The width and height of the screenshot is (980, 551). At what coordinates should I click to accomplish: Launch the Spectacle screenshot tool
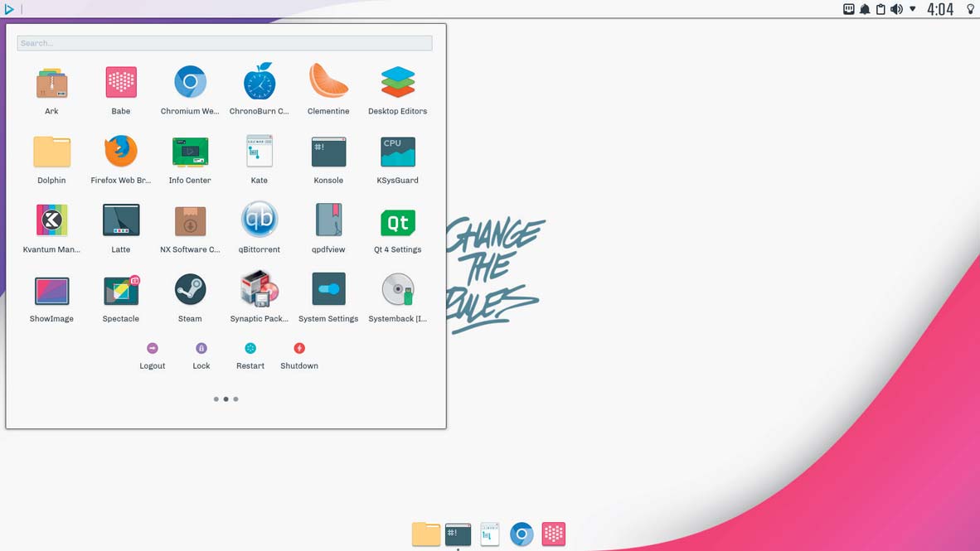click(x=121, y=290)
